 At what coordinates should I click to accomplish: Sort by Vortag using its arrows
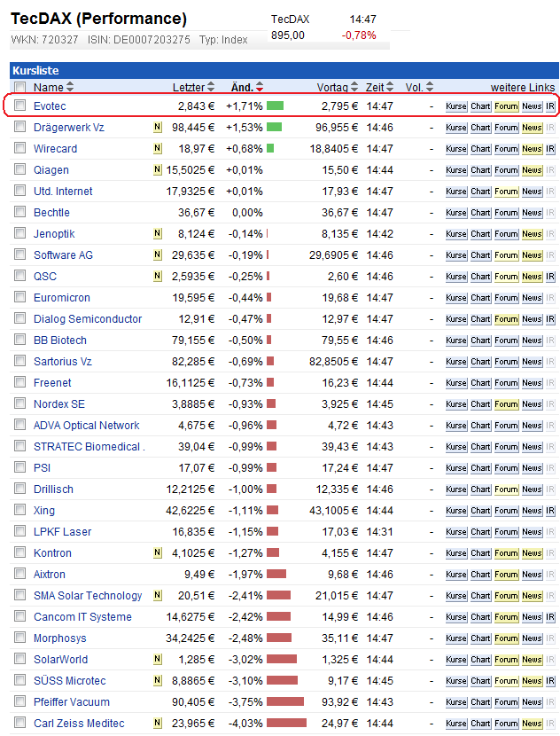[x=354, y=87]
